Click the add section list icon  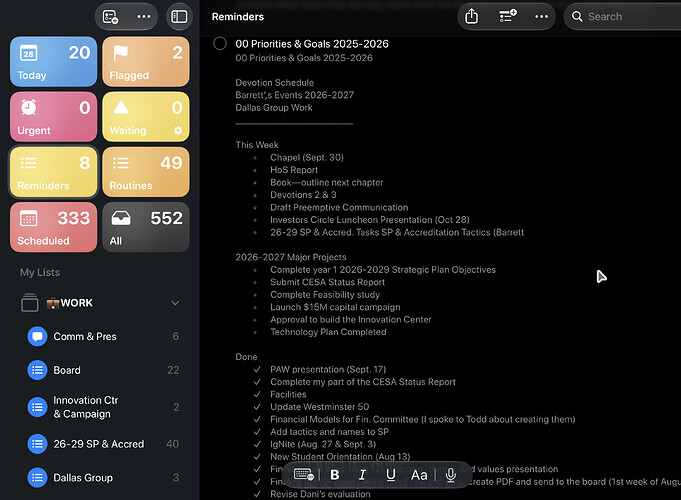pos(507,17)
